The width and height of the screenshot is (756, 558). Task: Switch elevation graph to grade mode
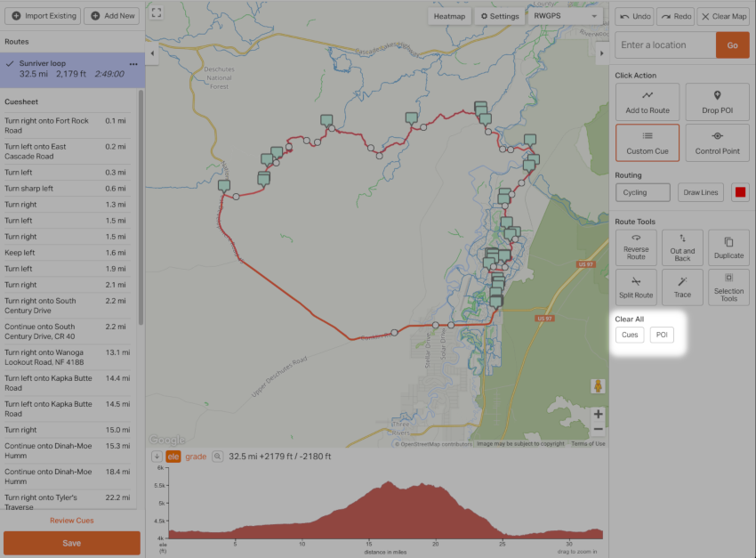pos(196,457)
